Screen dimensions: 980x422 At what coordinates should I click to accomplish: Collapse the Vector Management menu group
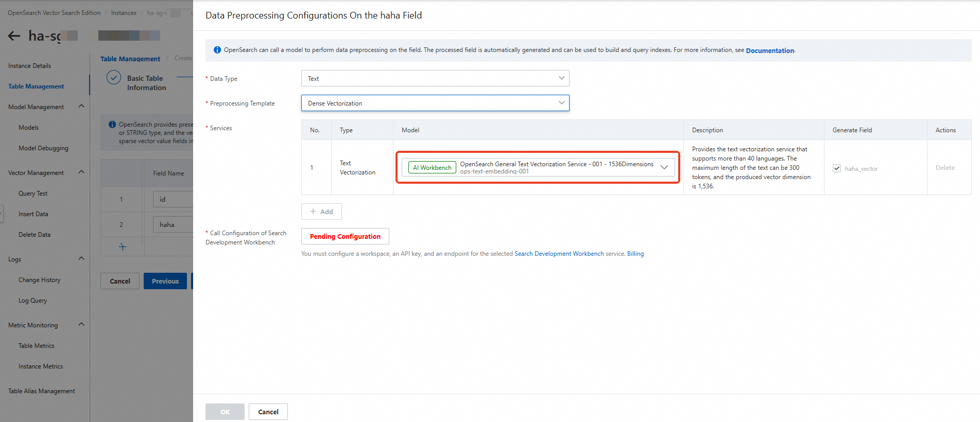coord(81,172)
